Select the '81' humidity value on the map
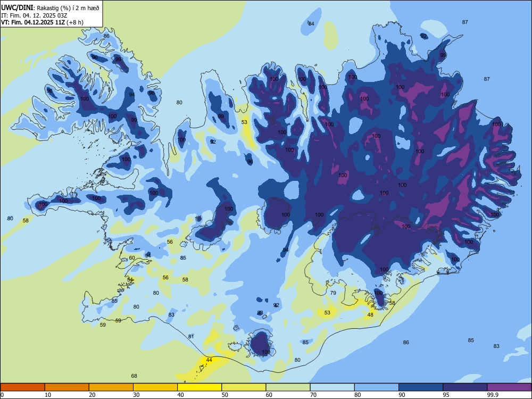 tap(191, 337)
